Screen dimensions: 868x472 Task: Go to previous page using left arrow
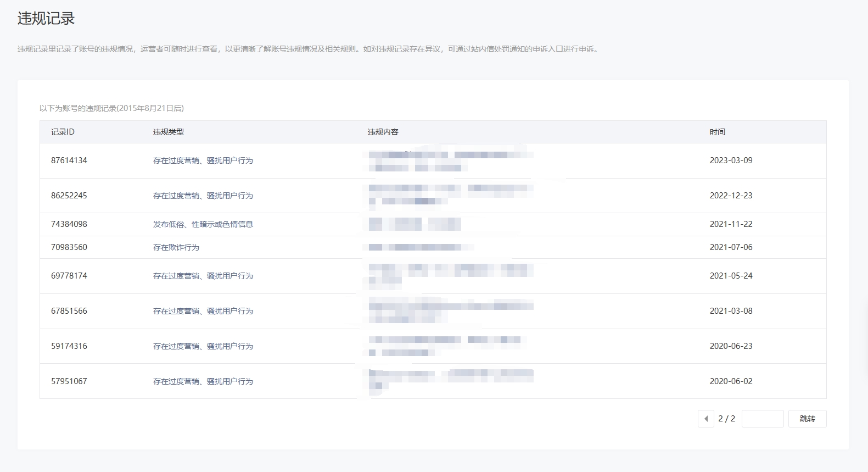pyautogui.click(x=705, y=419)
